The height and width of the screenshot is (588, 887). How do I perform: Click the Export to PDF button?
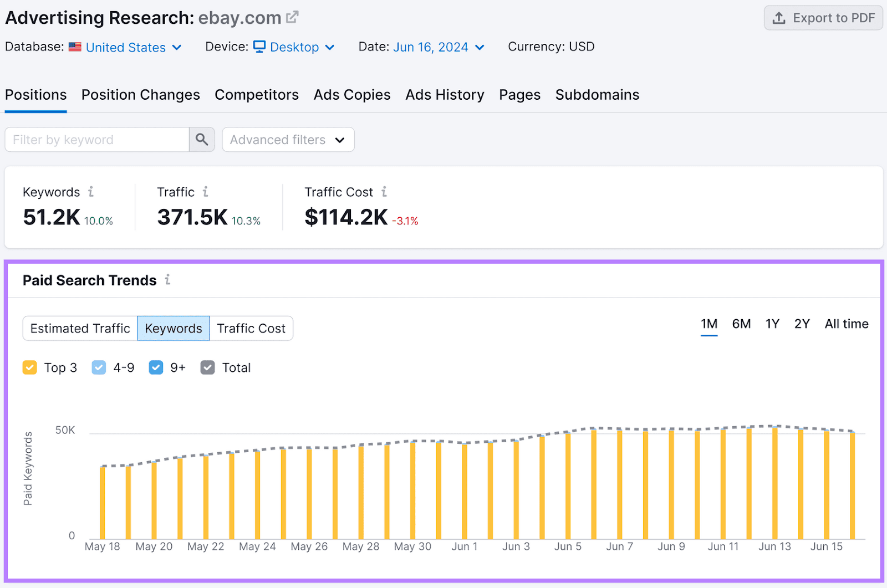tap(823, 18)
